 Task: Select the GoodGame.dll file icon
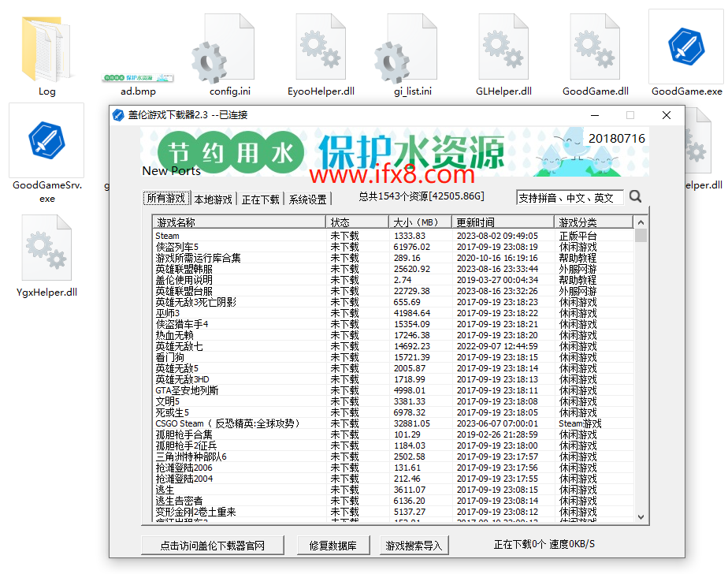tap(595, 47)
